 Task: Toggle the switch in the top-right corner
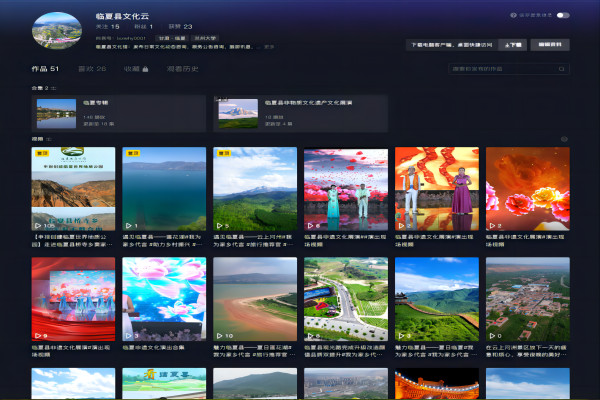coord(563,16)
